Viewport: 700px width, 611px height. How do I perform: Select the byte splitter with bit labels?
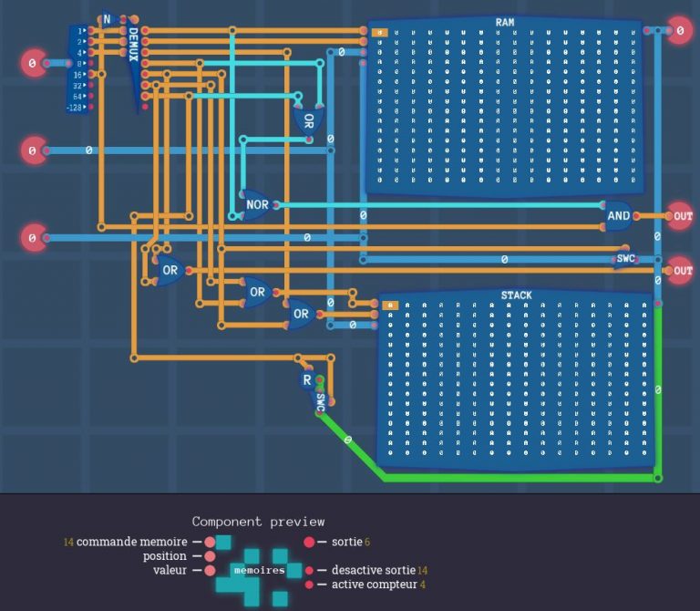78,69
